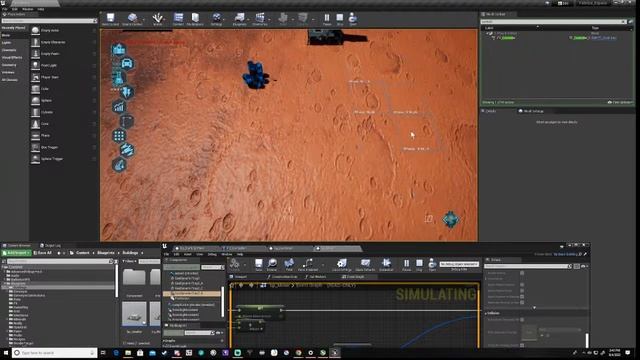The width and height of the screenshot is (640, 360).
Task: Click Buildings breadcrumb in Content Browser
Action: [x=131, y=253]
